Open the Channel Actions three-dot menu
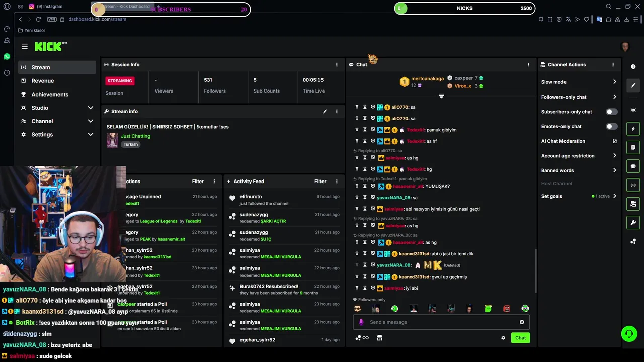This screenshot has width=644, height=362. [x=613, y=65]
